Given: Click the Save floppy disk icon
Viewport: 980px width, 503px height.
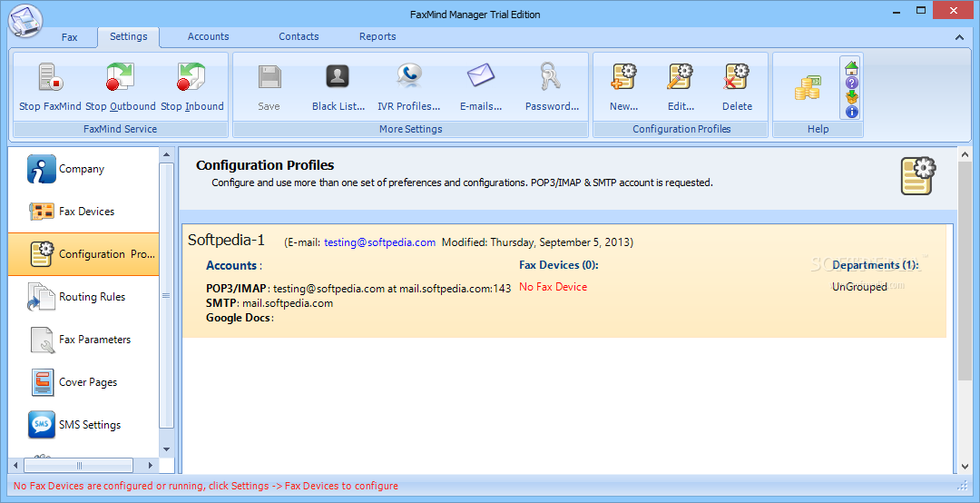Looking at the screenshot, I should (269, 77).
